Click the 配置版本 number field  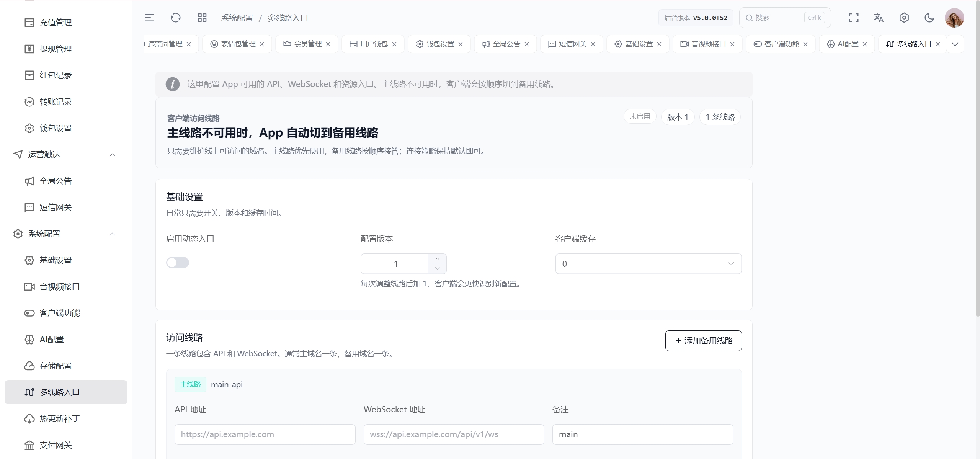coord(395,264)
